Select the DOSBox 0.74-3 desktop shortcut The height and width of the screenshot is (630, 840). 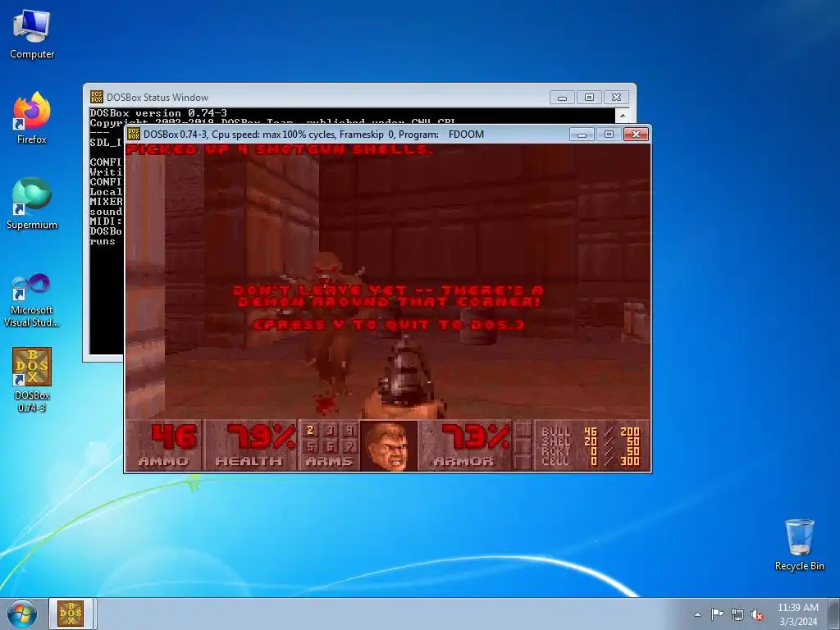(32, 379)
